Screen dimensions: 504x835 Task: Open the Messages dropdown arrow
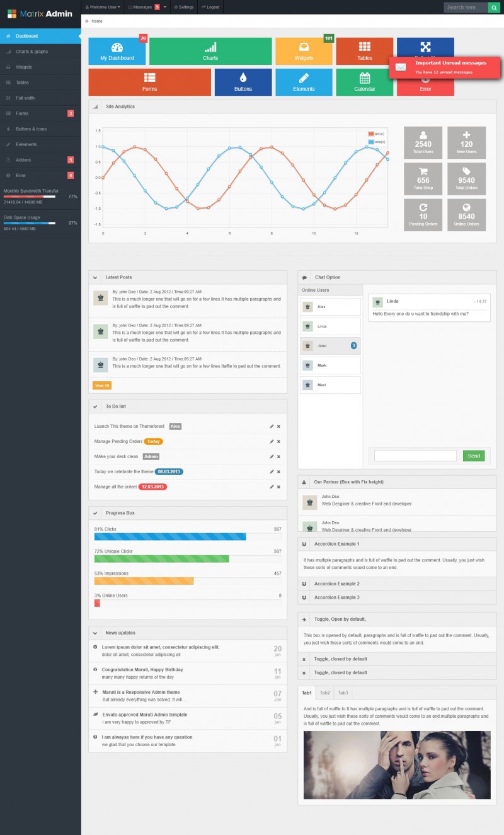(165, 7)
